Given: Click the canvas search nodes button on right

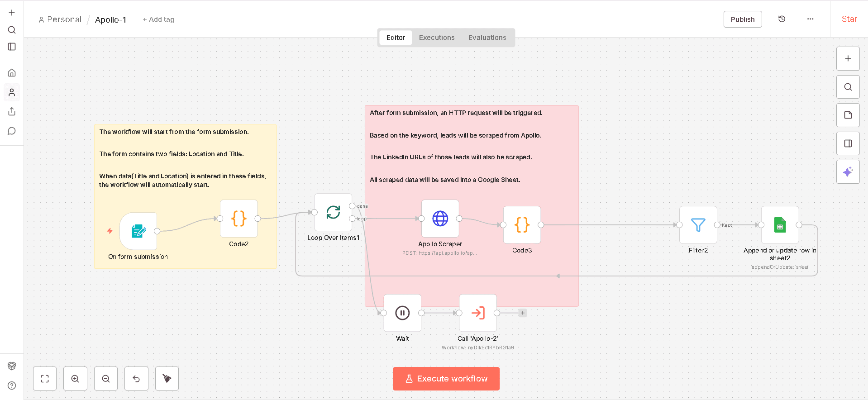Looking at the screenshot, I should tap(848, 87).
